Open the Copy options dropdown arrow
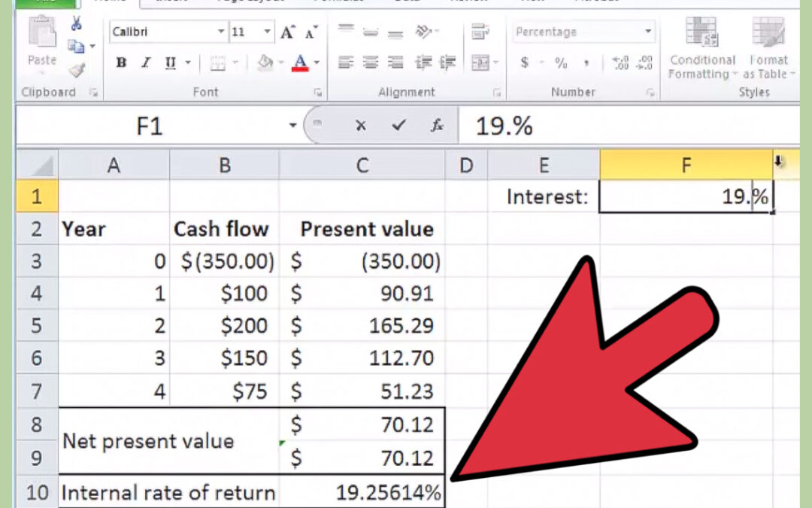The height and width of the screenshot is (508, 812). [92, 46]
